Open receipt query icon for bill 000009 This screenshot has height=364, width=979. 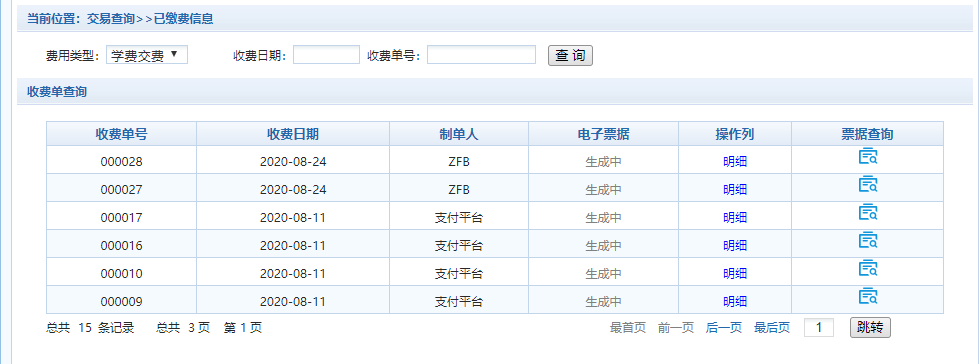tap(868, 296)
